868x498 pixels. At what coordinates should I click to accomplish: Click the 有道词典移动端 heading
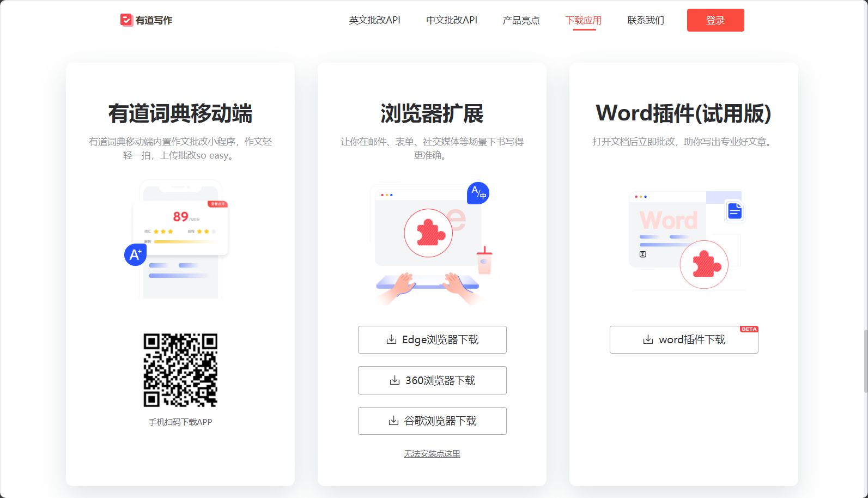click(x=180, y=113)
